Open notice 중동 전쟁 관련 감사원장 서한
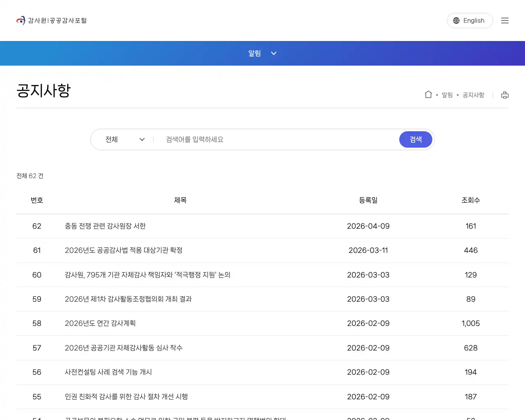This screenshot has height=420, width=525. coord(105,226)
